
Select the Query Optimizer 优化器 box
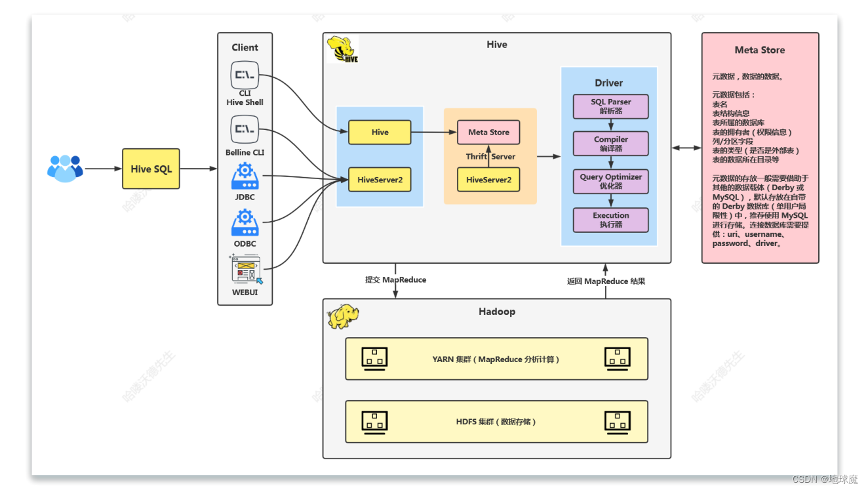611,181
